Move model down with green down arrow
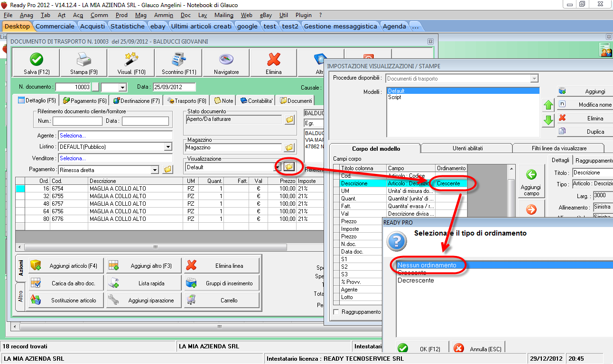 pos(548,120)
